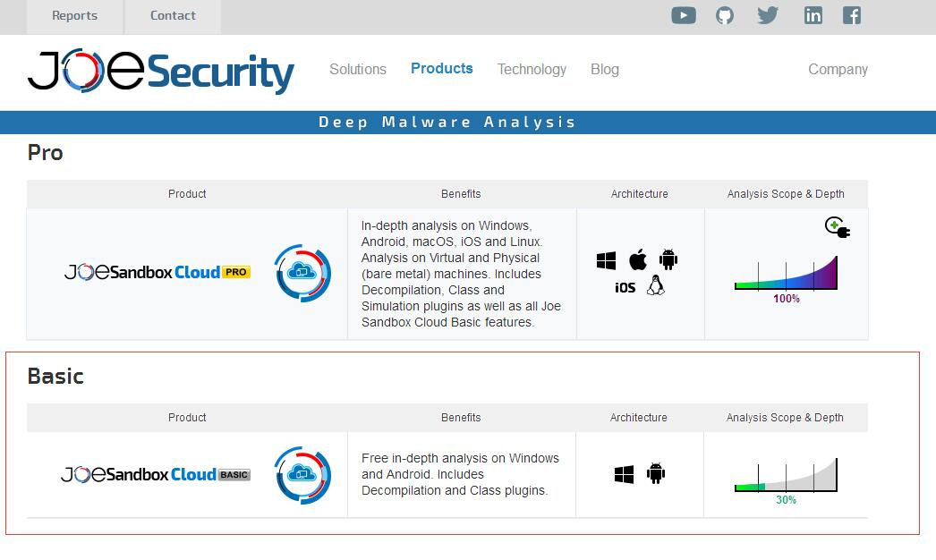
Task: Open the Solutions menu
Action: point(358,69)
